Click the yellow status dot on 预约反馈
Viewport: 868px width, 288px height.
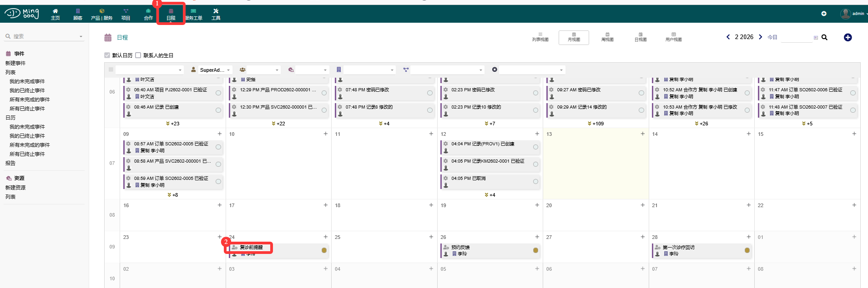[x=535, y=250]
